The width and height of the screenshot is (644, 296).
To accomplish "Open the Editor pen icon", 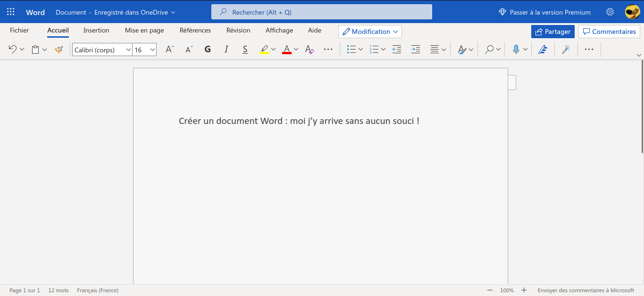I will point(543,49).
